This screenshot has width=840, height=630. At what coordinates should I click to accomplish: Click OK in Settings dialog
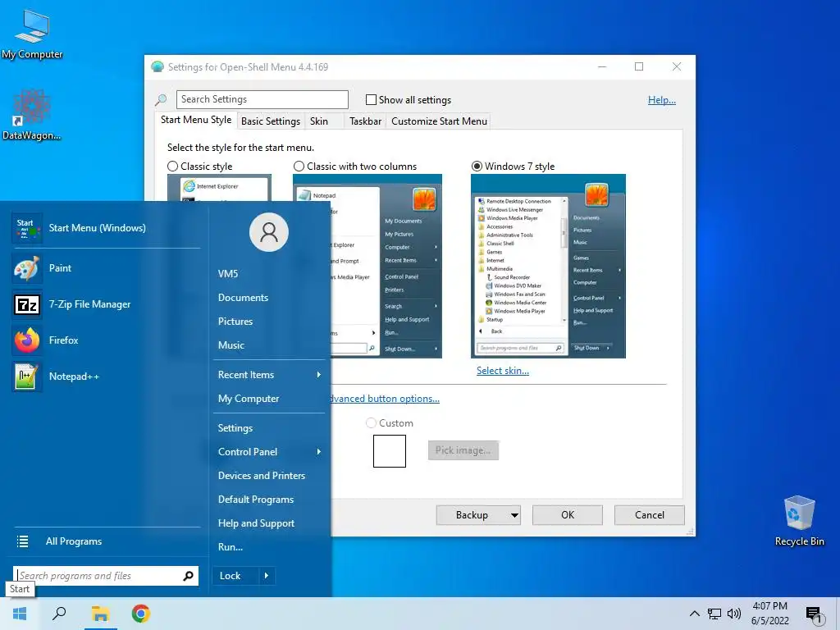click(568, 515)
